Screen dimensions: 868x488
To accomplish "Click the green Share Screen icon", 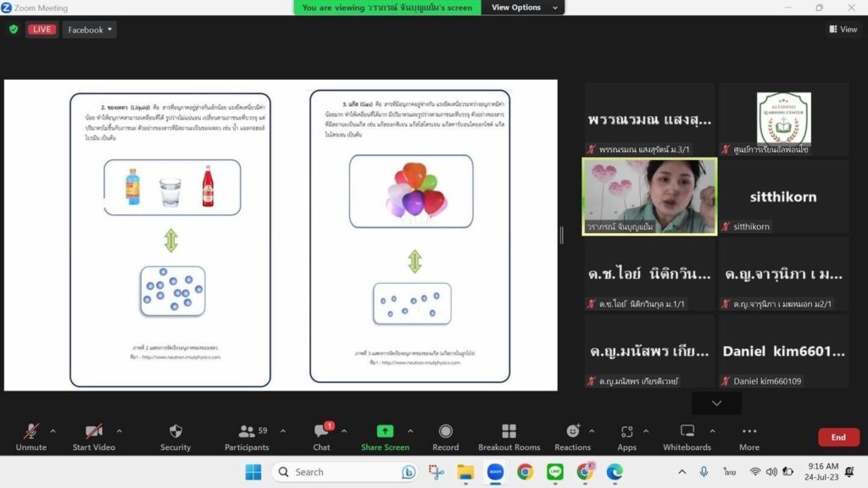I will (x=385, y=432).
